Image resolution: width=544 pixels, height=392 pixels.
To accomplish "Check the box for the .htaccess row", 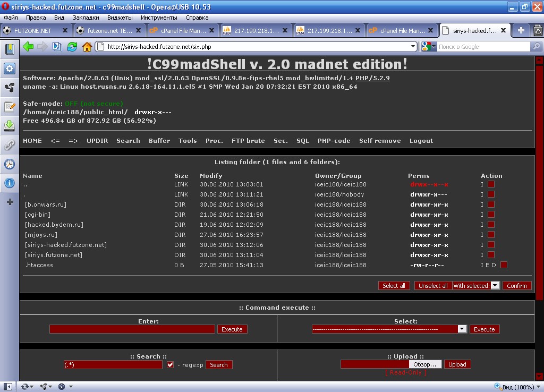I will [504, 265].
